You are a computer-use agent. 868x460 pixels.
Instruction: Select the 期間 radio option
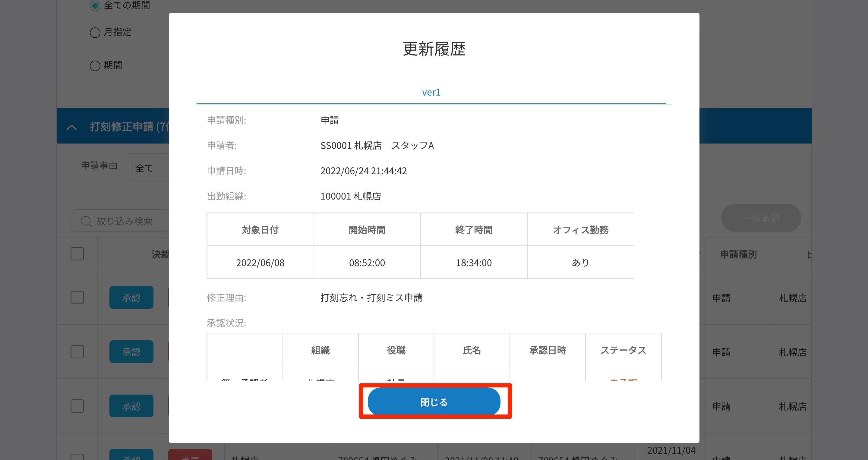point(95,65)
